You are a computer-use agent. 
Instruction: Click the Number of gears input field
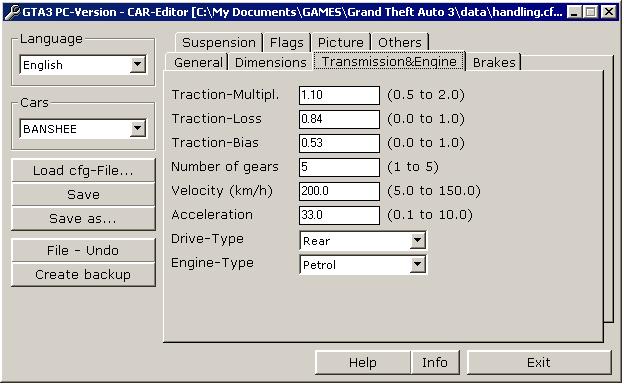339,167
